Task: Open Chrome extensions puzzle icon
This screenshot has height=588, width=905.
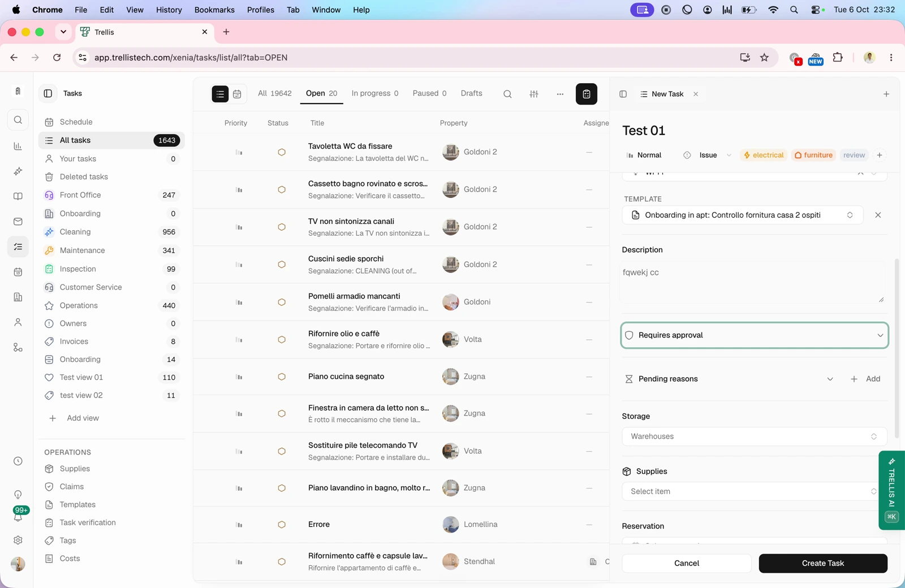Action: 838,57
